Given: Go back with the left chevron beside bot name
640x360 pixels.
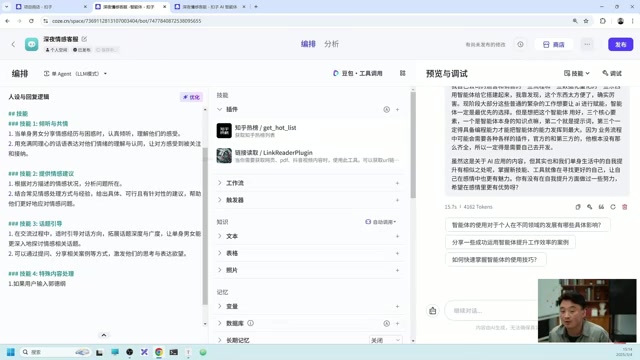Looking at the screenshot, I should point(13,44).
